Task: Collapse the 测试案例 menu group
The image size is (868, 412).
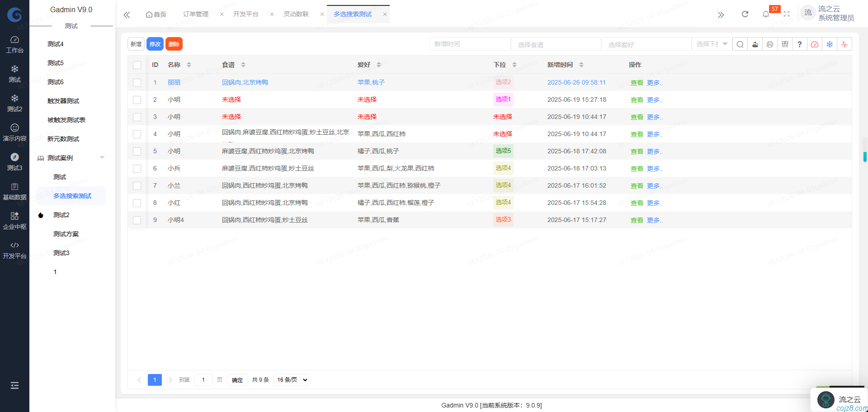Action: point(102,157)
